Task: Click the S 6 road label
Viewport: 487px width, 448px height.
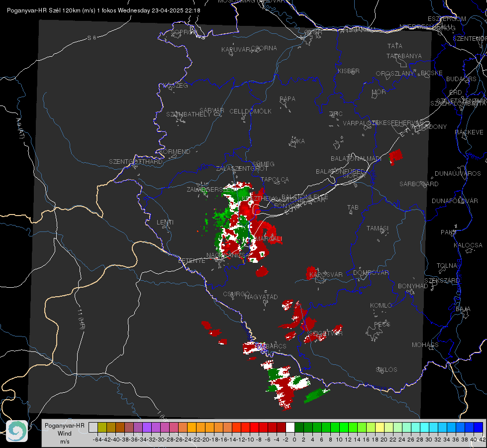Action: tap(92, 38)
